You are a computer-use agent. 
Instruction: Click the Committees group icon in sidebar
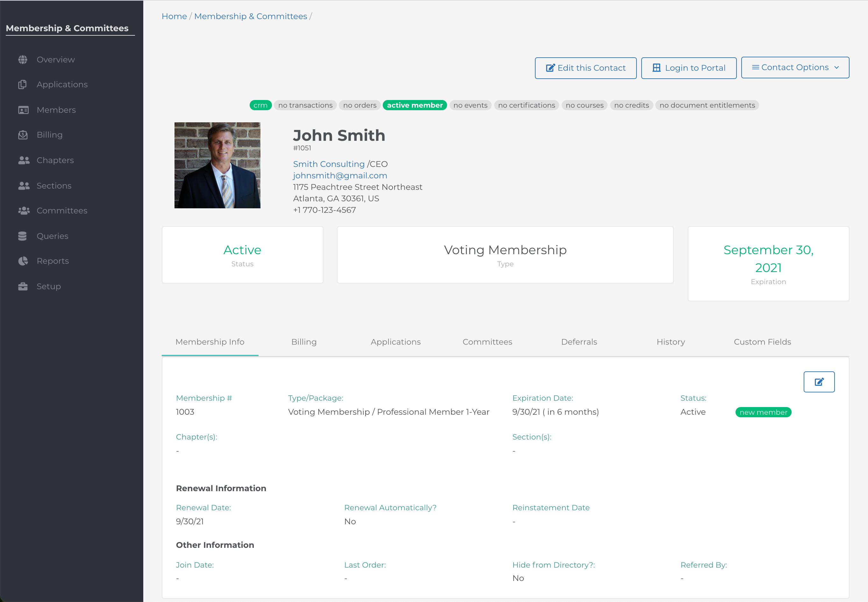coord(24,211)
